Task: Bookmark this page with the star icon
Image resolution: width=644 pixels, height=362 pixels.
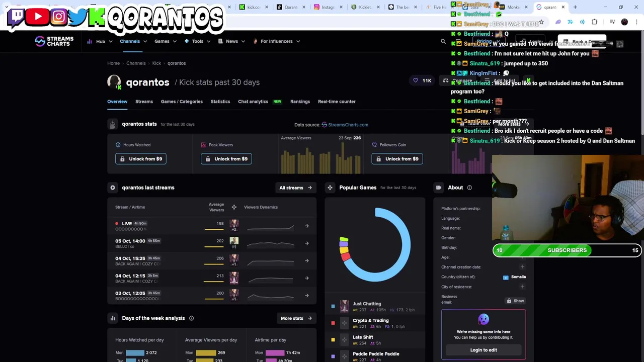Action: 541,22
